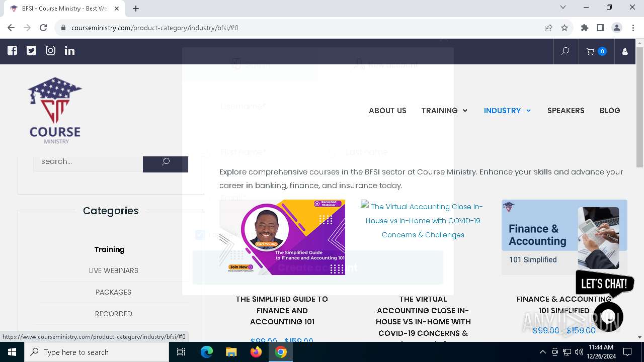Open the Blog menu item
Image resolution: width=644 pixels, height=362 pixels.
pos(610,111)
